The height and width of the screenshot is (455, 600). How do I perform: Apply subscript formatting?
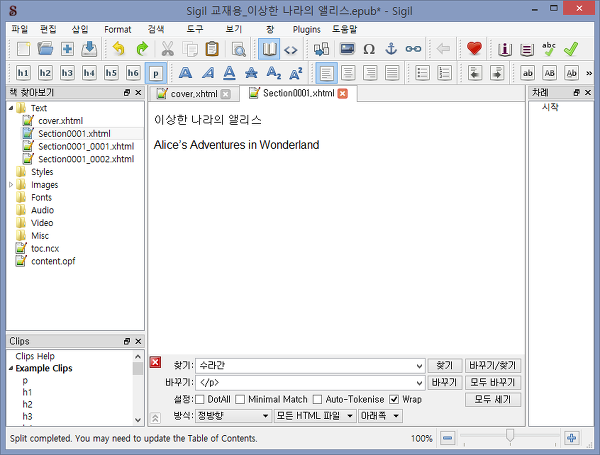pyautogui.click(x=274, y=73)
